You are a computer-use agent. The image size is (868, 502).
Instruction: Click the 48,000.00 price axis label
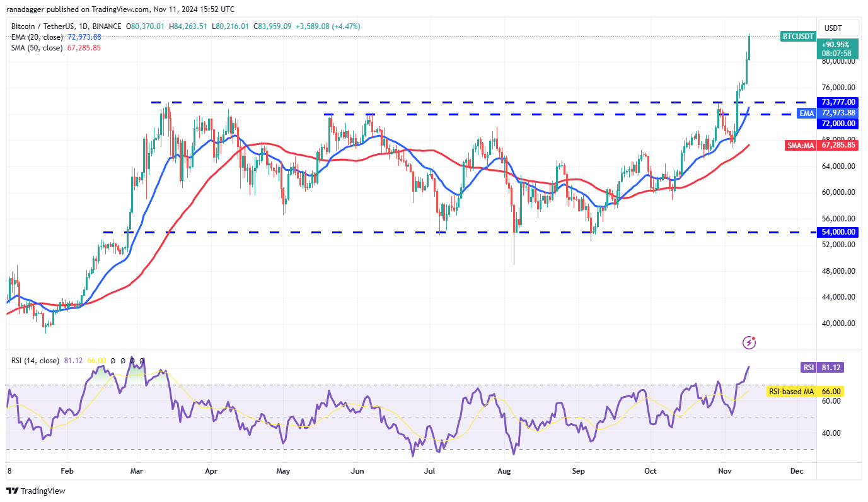point(839,271)
